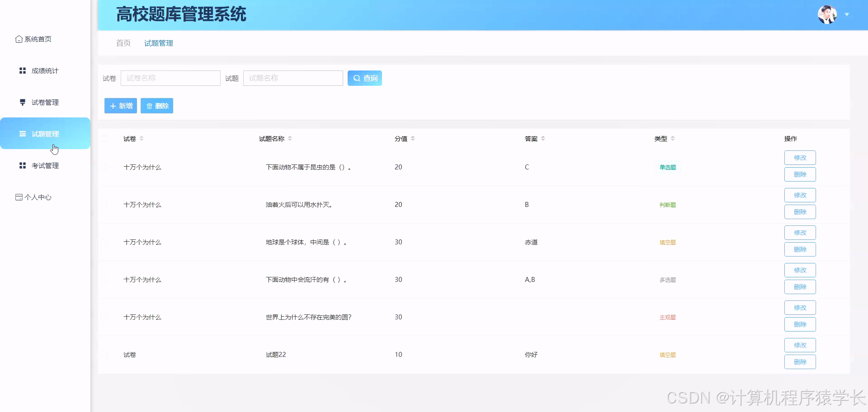
Task: Click the grid icon beside 成绩统计
Action: pos(23,71)
